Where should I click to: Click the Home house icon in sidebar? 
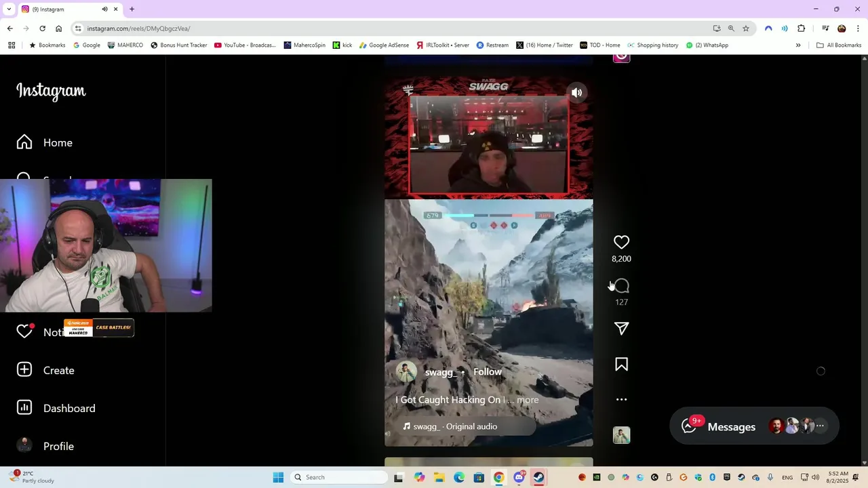tap(24, 142)
